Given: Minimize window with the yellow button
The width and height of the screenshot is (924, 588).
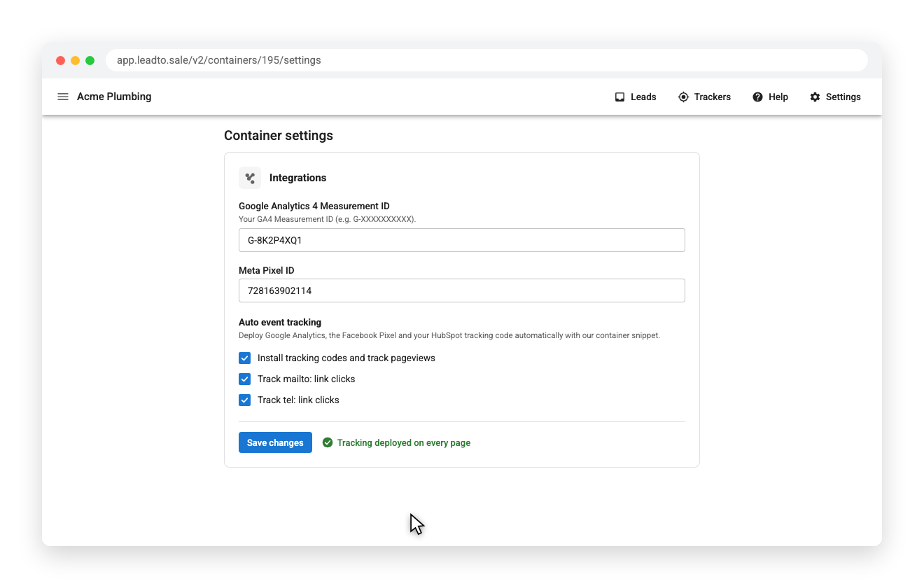Looking at the screenshot, I should click(x=76, y=60).
